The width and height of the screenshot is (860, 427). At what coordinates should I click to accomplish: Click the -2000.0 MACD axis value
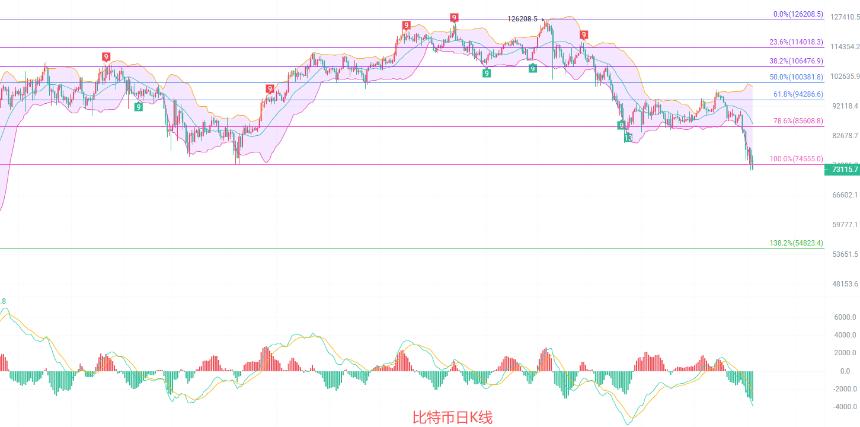coord(846,389)
